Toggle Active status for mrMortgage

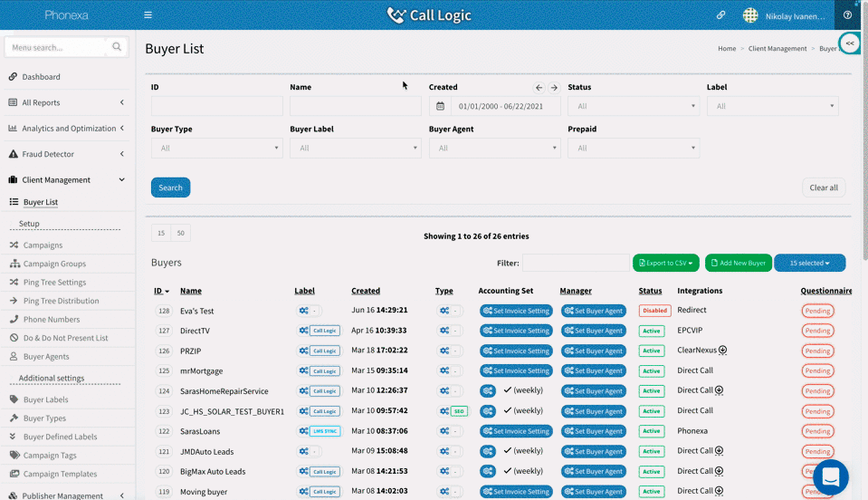652,370
